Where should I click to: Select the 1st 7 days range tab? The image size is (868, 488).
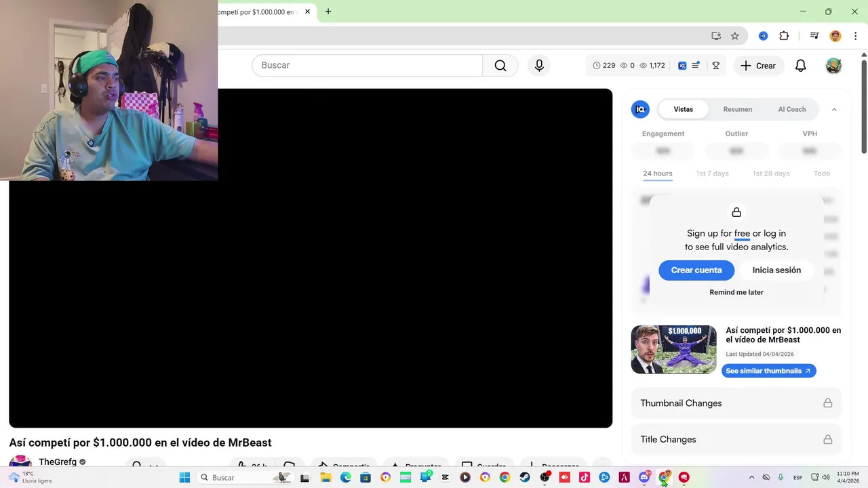pyautogui.click(x=712, y=174)
